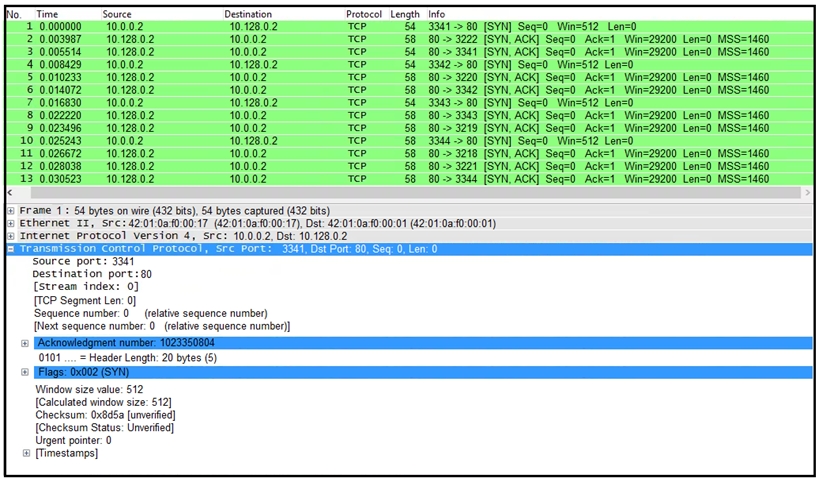The height and width of the screenshot is (482, 823).
Task: Sort by the Time column header
Action: point(47,14)
